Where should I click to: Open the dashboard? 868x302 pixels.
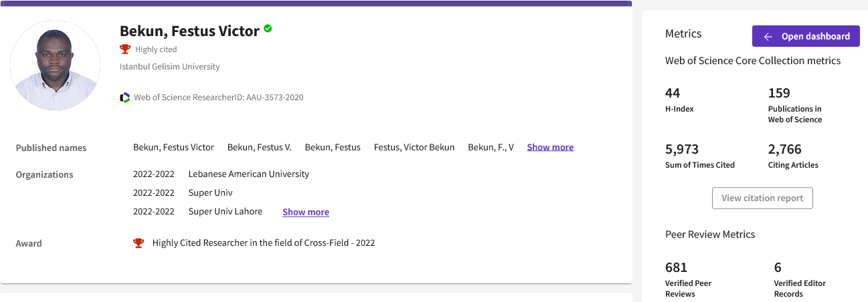pyautogui.click(x=805, y=37)
